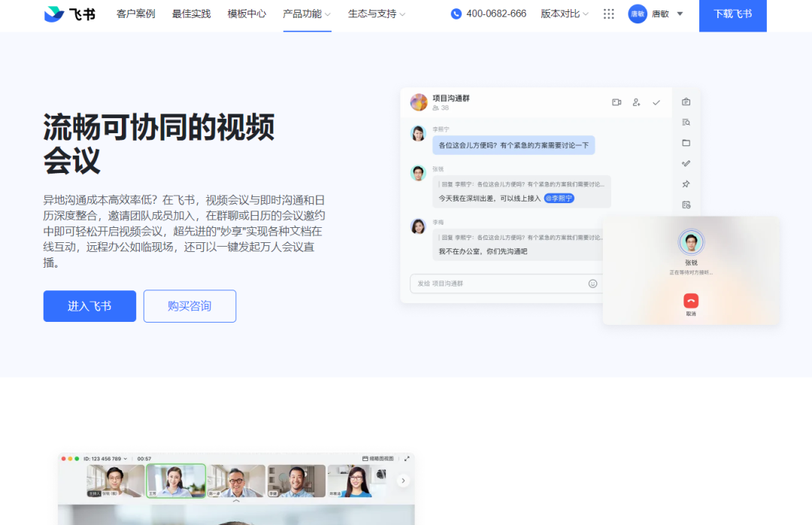The height and width of the screenshot is (525, 812).
Task: Click the checkmark icon in chat header
Action: pyautogui.click(x=656, y=102)
